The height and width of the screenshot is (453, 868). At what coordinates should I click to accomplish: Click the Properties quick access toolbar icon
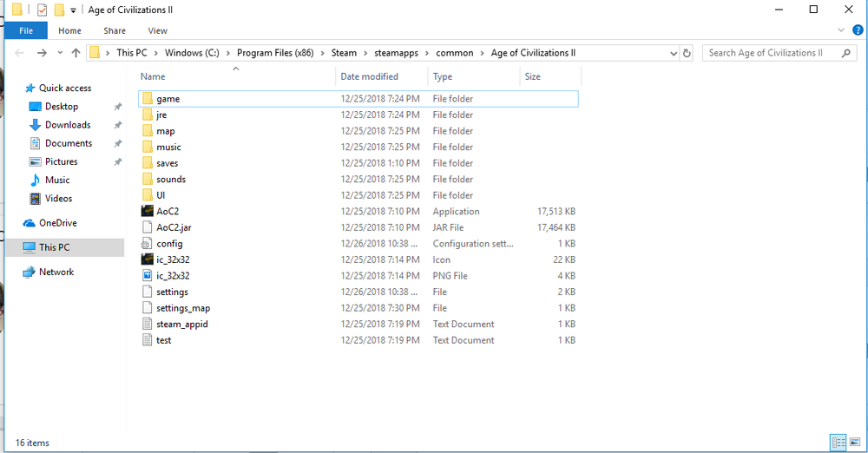click(42, 10)
